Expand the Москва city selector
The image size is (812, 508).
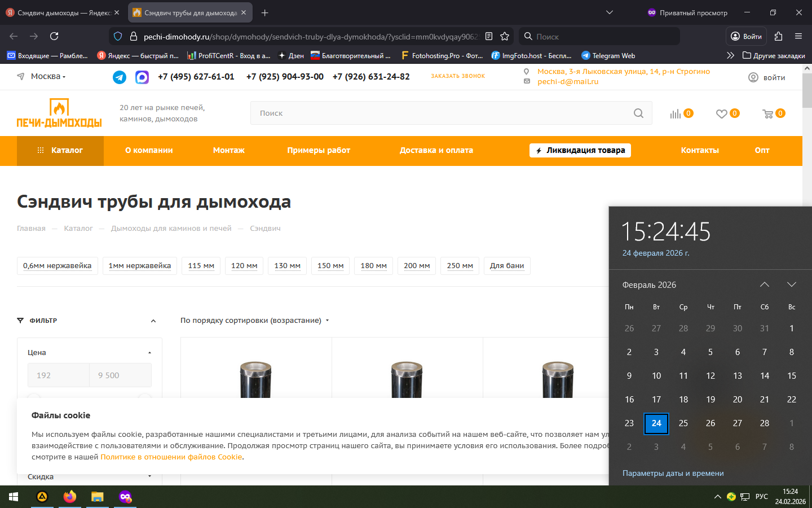[x=48, y=77]
